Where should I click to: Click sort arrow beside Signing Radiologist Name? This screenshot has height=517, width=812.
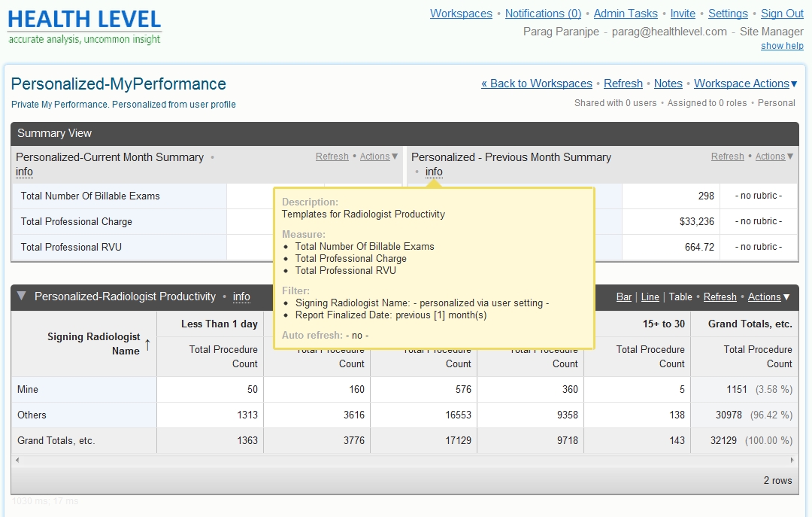(147, 345)
